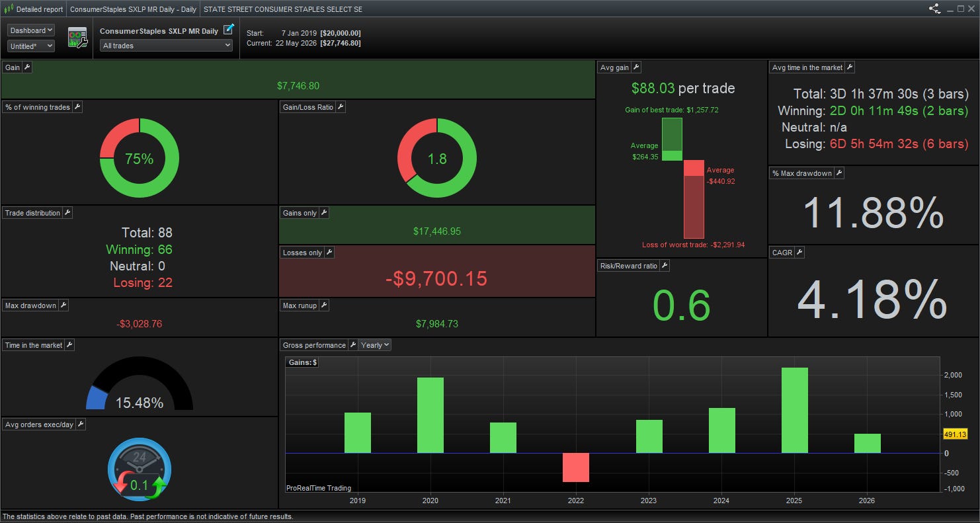The width and height of the screenshot is (980, 523).
Task: Click the wrench icon next to Gain
Action: [27, 67]
